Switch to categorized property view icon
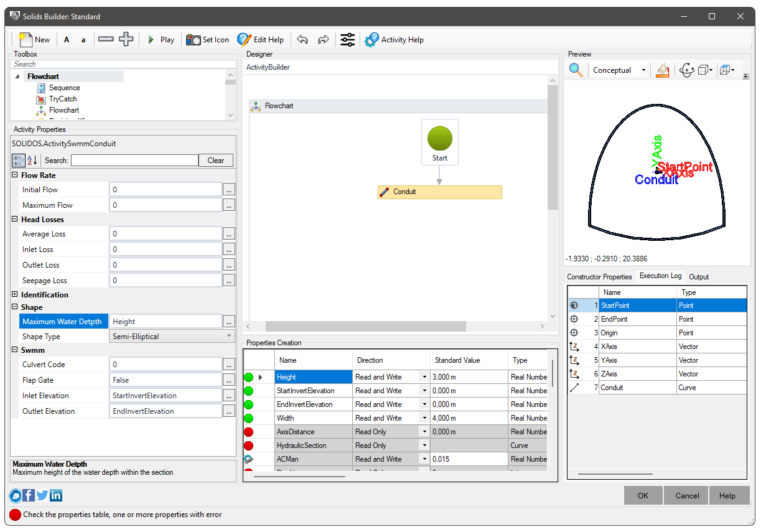This screenshot has width=766, height=532. (19, 161)
